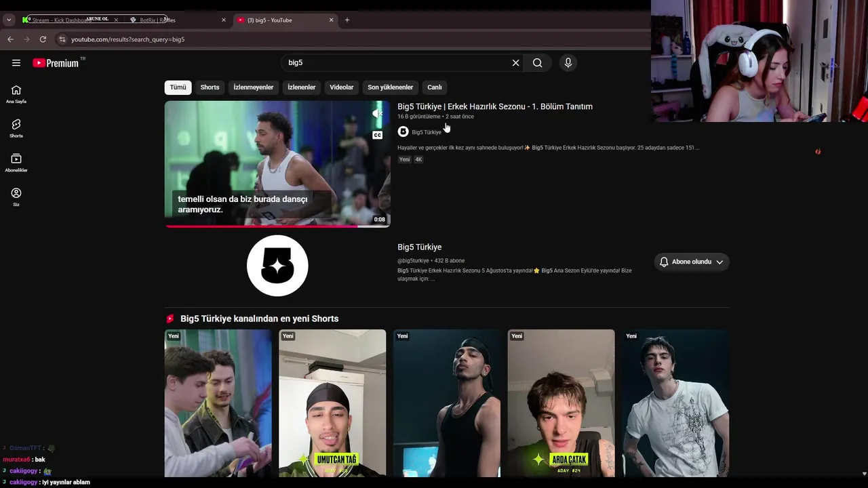Open a new browser tab
The height and width of the screenshot is (488, 868).
point(347,20)
